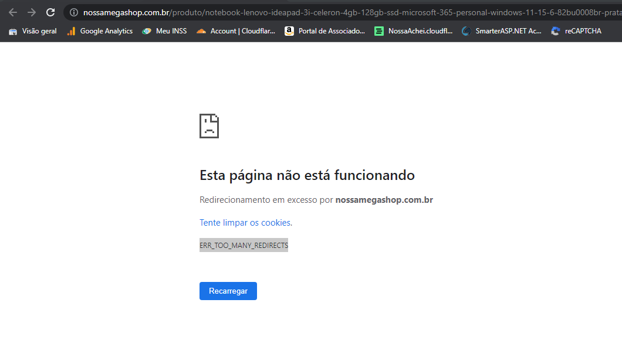Click the sad page error icon
The height and width of the screenshot is (364, 622).
[x=209, y=126]
